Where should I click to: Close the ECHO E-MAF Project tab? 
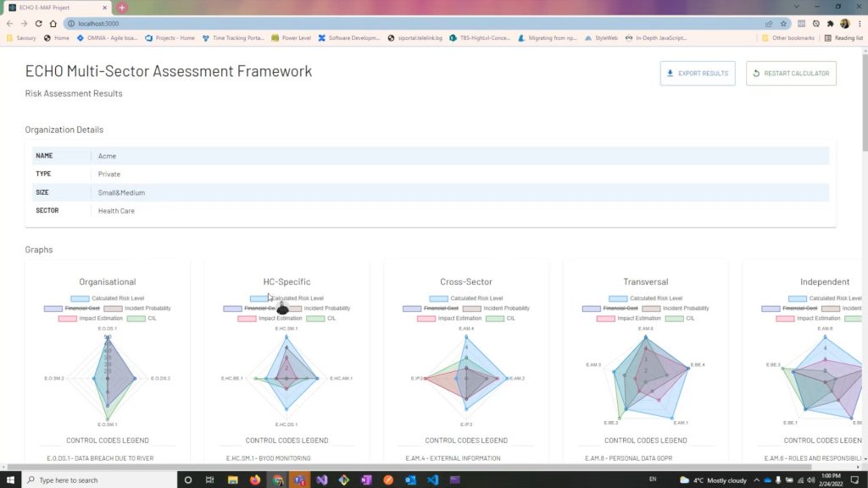104,8
